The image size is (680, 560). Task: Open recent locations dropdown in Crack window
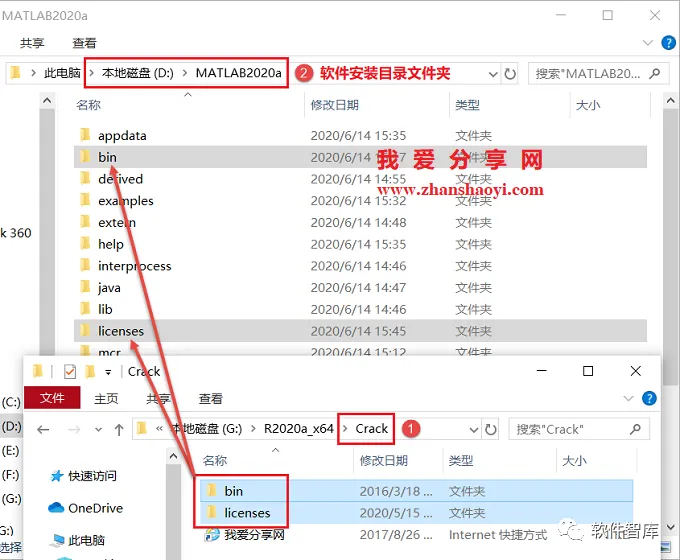click(98, 430)
